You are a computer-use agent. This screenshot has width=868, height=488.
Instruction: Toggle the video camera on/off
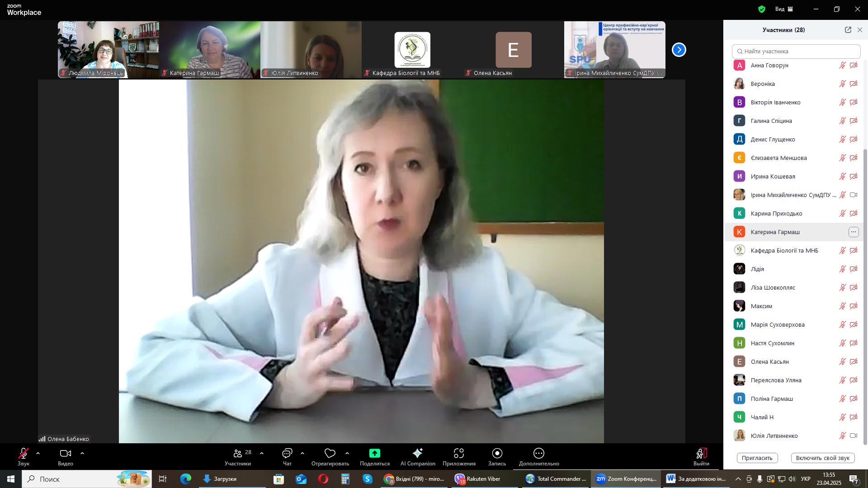[x=65, y=454]
